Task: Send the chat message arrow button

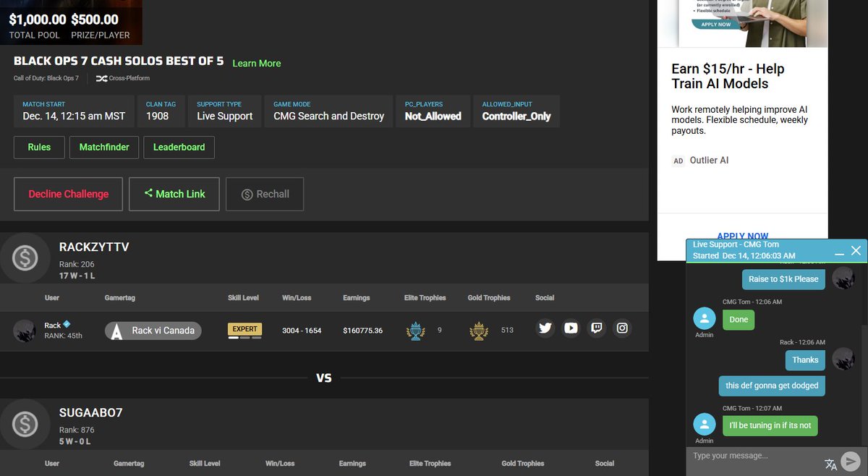Action: pos(851,460)
